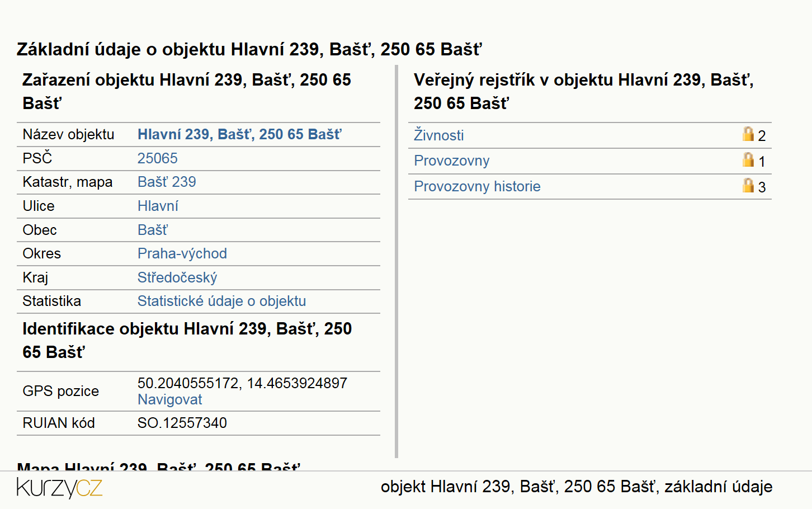Click the lock icon in Provozovny row
812x509 pixels.
pyautogui.click(x=748, y=159)
